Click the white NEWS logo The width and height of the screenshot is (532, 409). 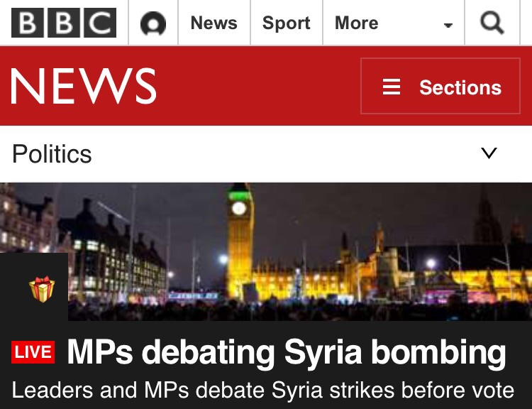84,87
